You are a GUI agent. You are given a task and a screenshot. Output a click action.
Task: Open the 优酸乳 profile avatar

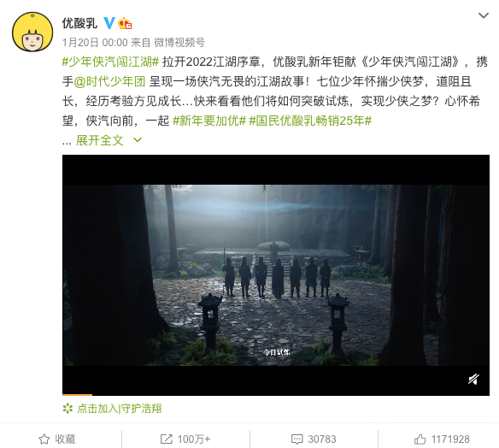point(32,32)
